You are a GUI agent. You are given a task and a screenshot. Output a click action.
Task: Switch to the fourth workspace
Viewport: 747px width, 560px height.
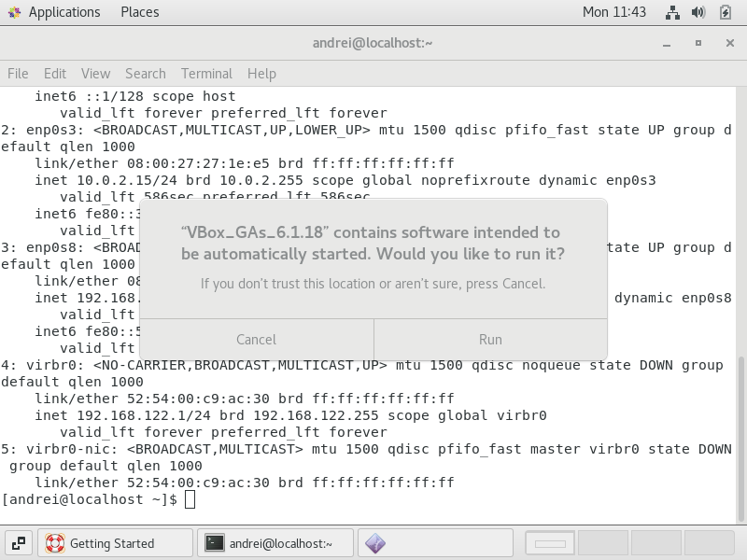coord(710,543)
